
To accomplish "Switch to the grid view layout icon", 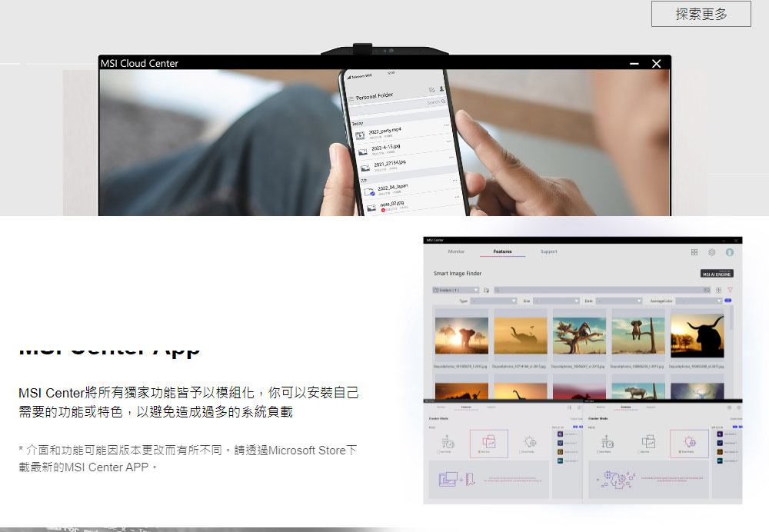I will pos(718,290).
